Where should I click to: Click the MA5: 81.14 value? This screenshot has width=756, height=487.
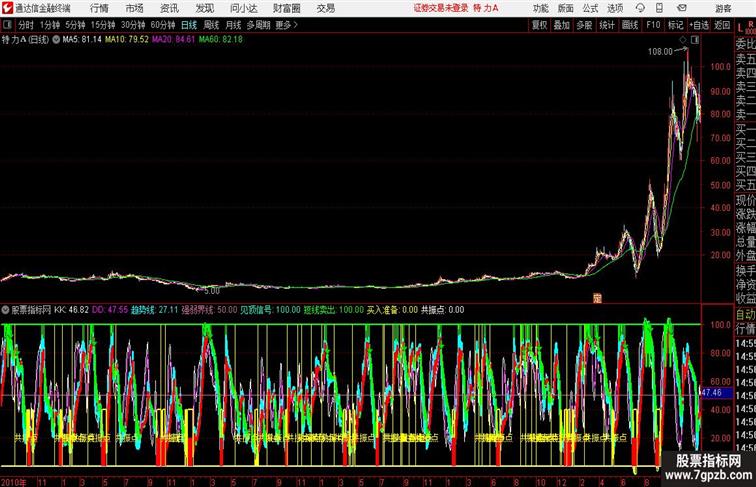(82, 40)
